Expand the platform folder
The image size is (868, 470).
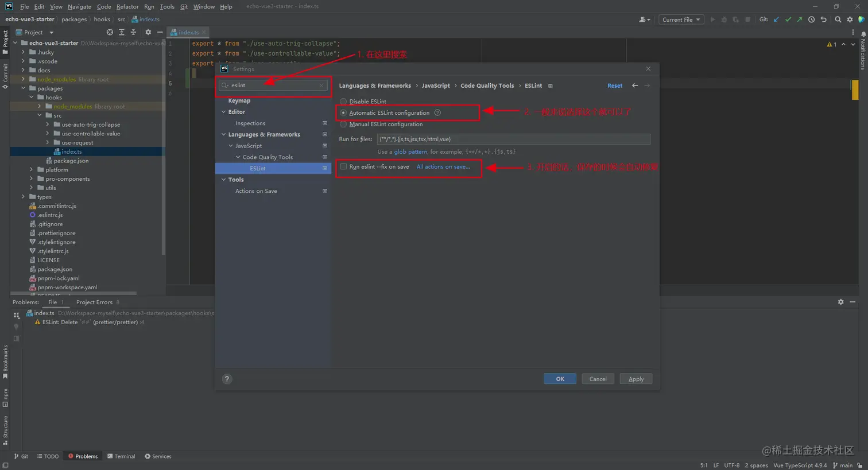[32, 170]
